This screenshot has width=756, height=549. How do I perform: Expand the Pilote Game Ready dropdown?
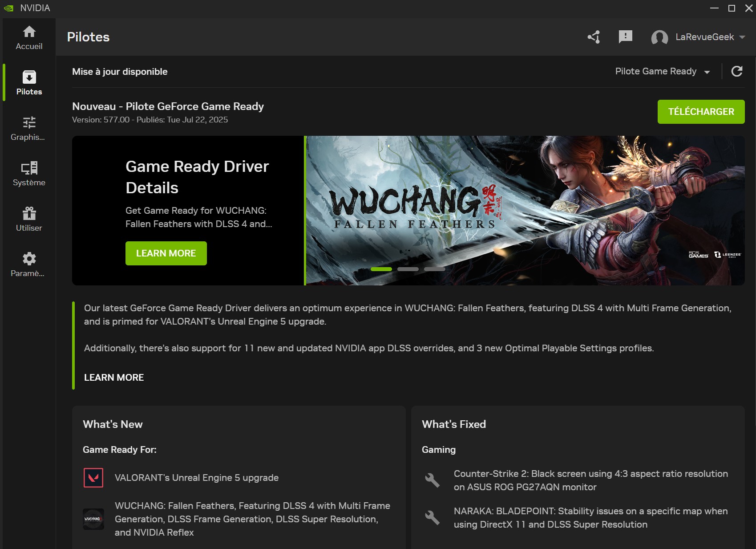click(662, 72)
